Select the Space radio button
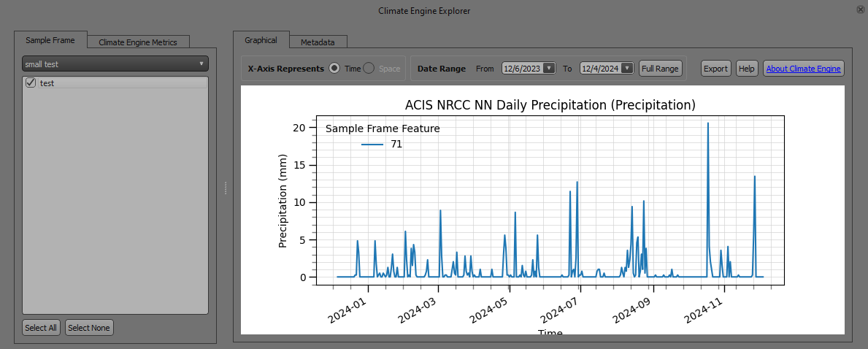The image size is (868, 349). click(369, 68)
